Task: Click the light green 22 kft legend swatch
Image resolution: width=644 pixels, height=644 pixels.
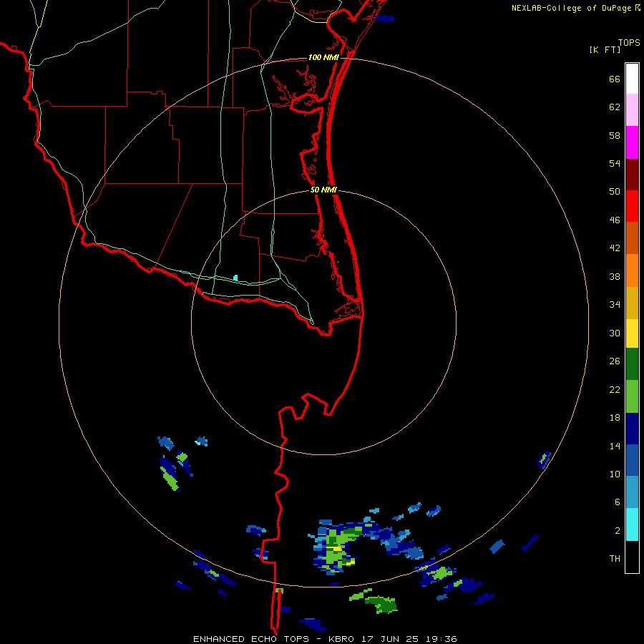Action: (x=632, y=396)
